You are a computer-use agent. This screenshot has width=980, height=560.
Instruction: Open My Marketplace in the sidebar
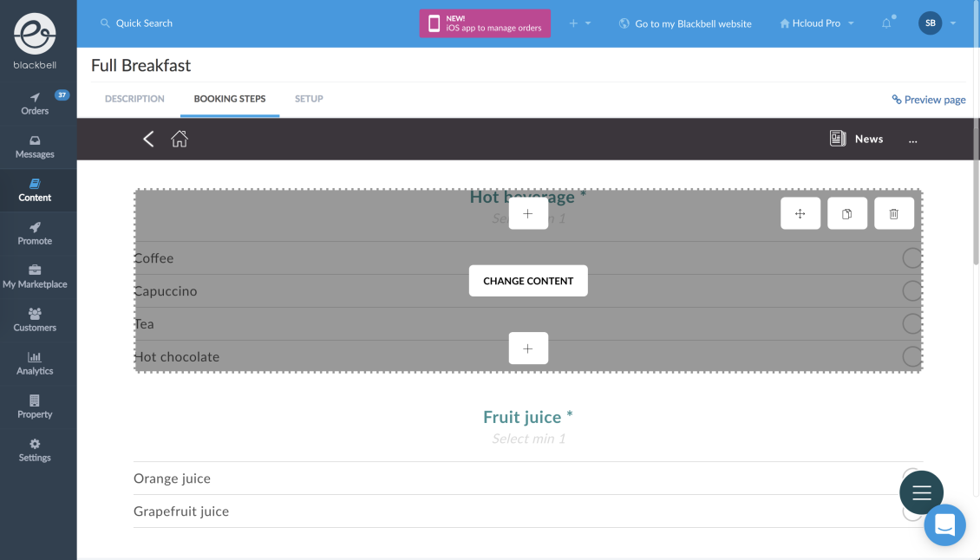click(35, 277)
